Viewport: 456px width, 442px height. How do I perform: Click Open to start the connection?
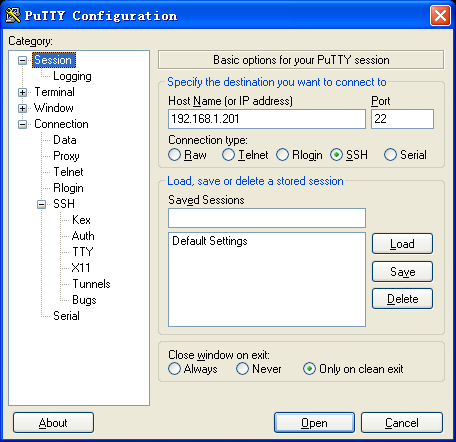(x=314, y=423)
